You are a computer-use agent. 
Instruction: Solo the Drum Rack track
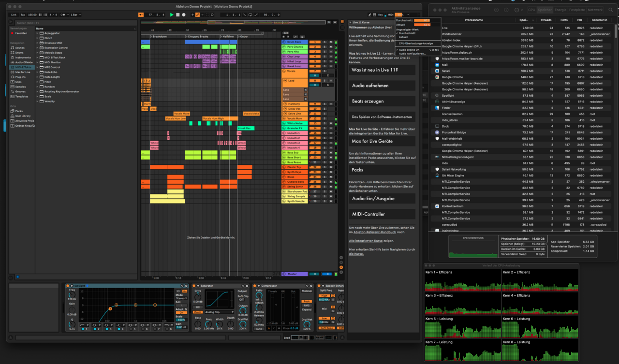324,42
